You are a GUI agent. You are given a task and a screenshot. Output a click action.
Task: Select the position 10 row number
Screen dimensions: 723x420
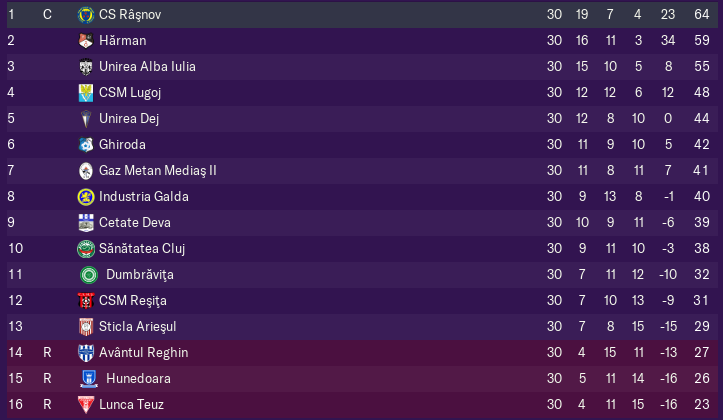click(x=16, y=248)
